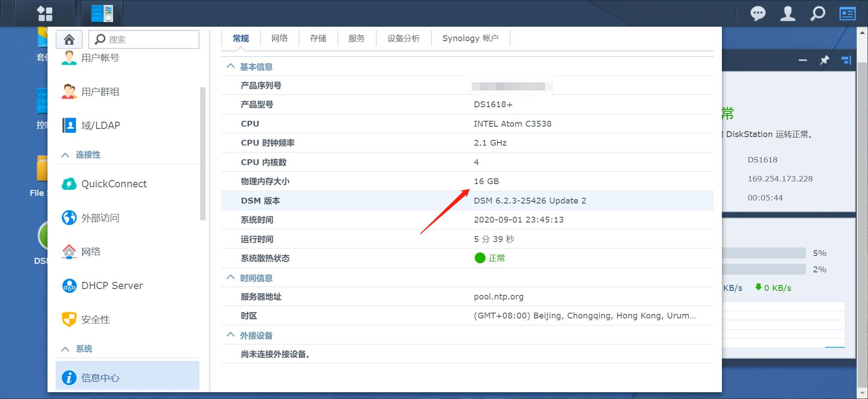The width and height of the screenshot is (868, 399).
Task: Switch to the 常规 tab
Action: [241, 38]
